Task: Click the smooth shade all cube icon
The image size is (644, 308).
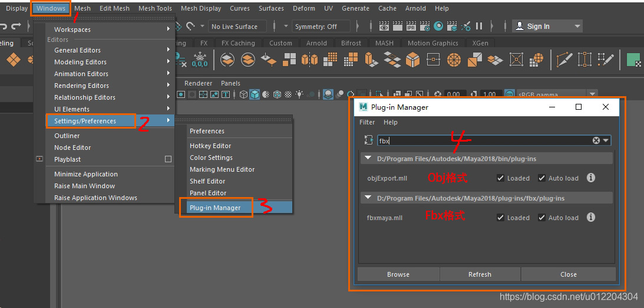Action: [x=255, y=94]
